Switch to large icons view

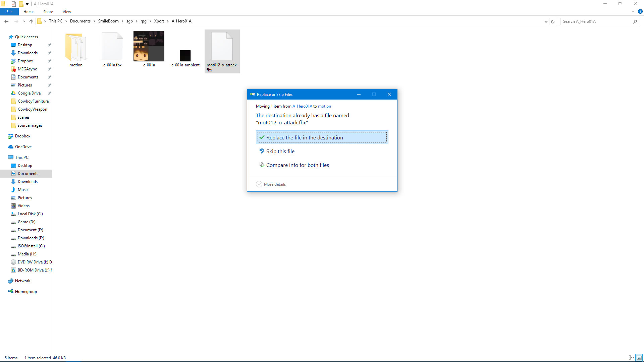click(x=639, y=358)
